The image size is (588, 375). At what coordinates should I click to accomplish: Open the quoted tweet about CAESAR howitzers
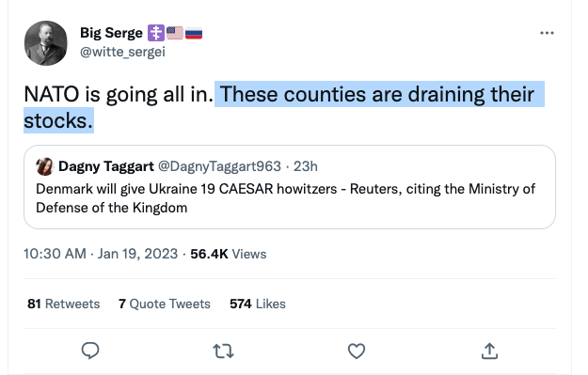pos(290,187)
